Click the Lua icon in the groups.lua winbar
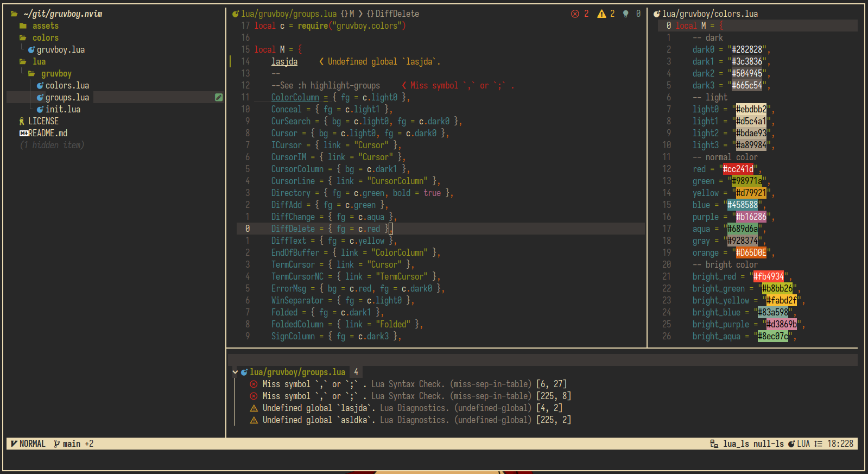The width and height of the screenshot is (868, 474). (x=236, y=14)
